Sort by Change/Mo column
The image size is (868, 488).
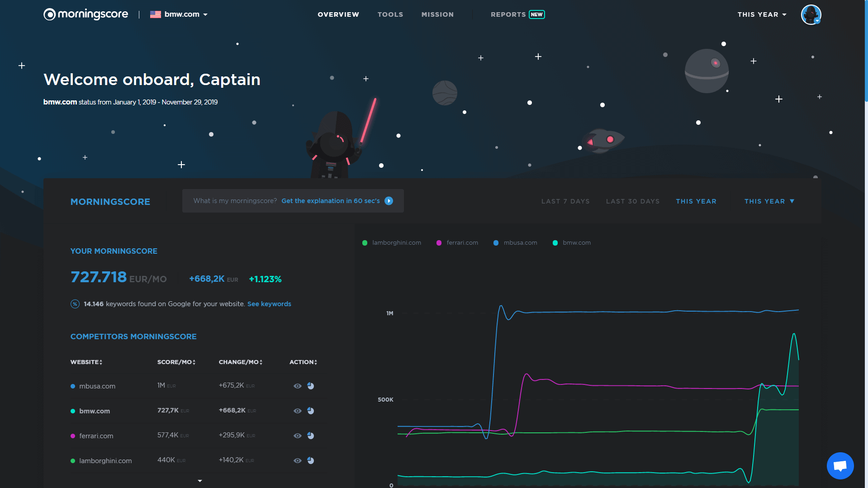[x=241, y=362]
